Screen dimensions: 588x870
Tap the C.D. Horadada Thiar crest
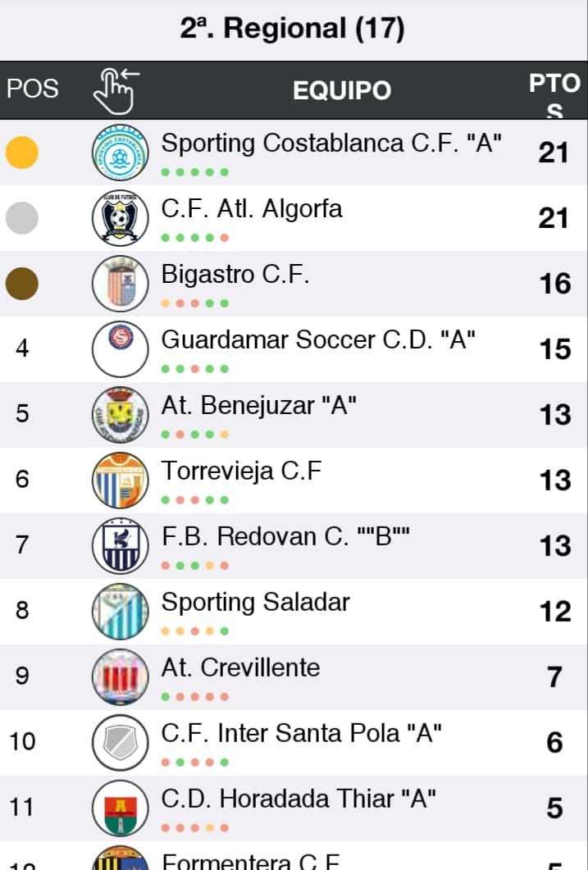[121, 808]
